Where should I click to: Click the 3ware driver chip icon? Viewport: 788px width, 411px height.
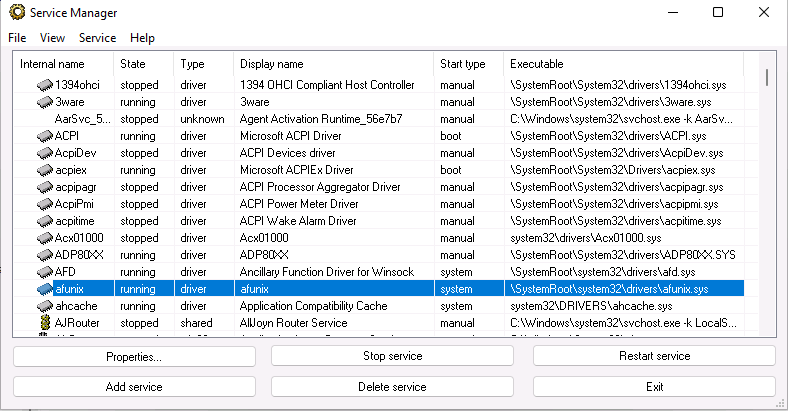click(x=44, y=102)
